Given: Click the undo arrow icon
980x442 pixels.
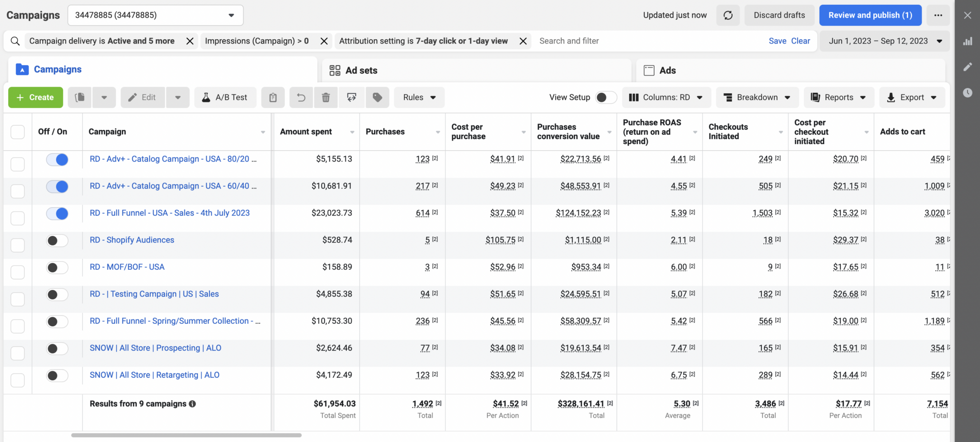Looking at the screenshot, I should click(301, 98).
